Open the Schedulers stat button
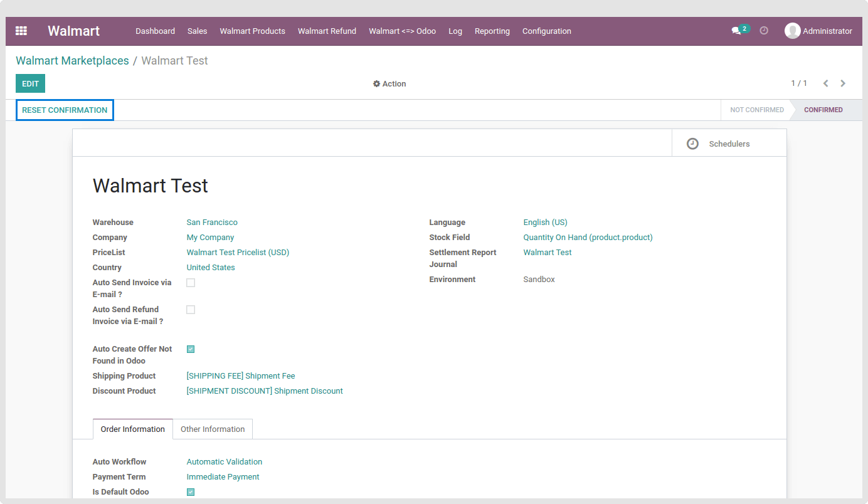Viewport: 868px width, 504px height. (x=729, y=144)
